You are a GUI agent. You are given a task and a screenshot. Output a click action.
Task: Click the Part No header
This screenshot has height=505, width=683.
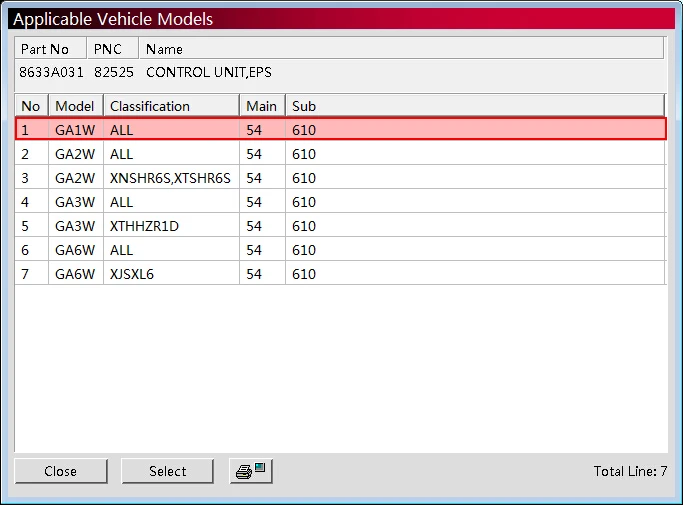51,48
